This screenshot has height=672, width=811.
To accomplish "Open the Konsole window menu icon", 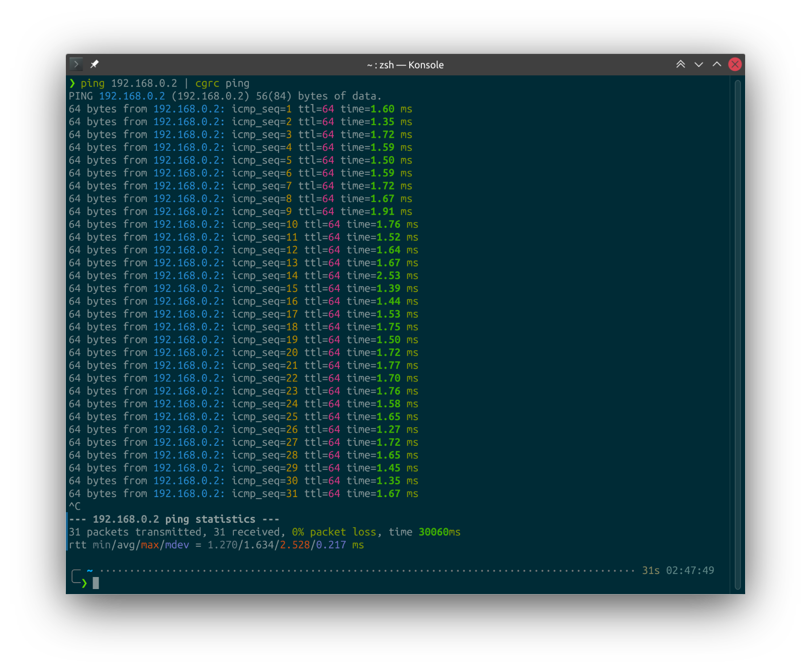I will point(76,64).
